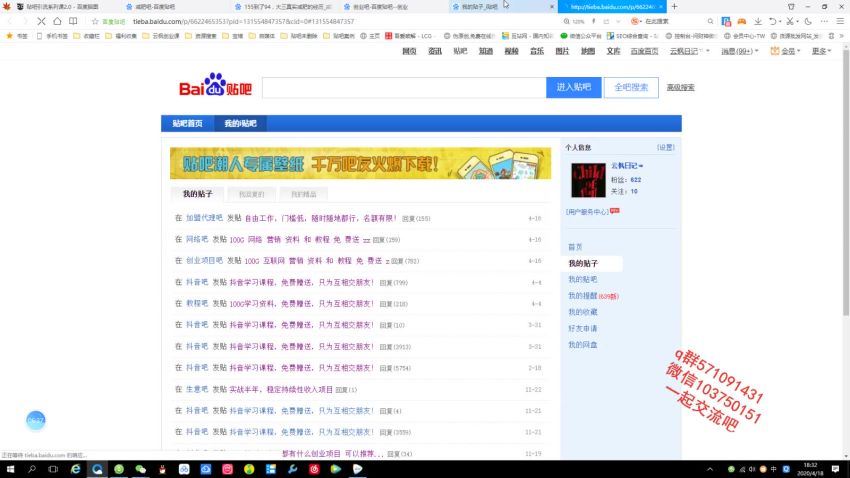Open post 实战半年，稳定持续性收入项目

(x=281, y=389)
